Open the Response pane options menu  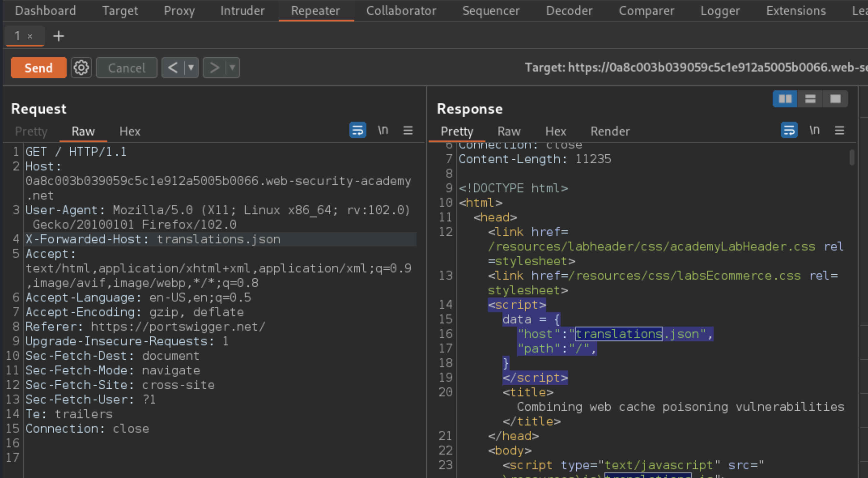(x=839, y=130)
